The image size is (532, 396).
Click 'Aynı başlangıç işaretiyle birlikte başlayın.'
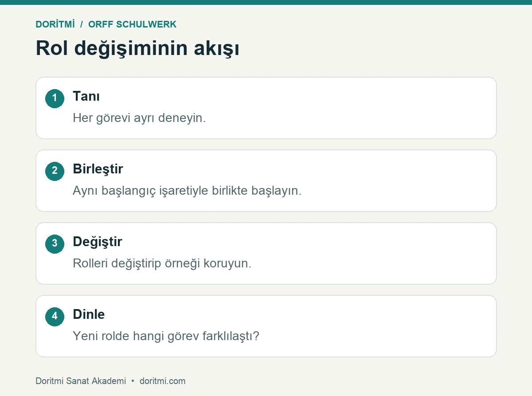pos(187,191)
